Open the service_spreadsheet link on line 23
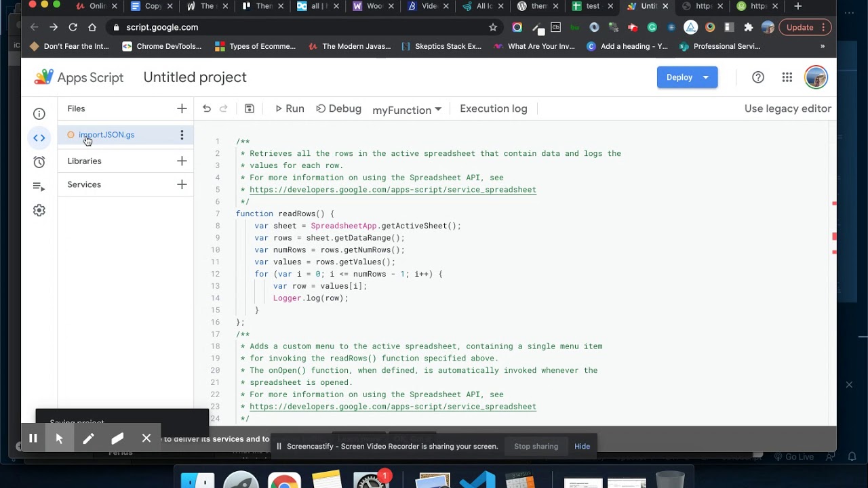This screenshot has height=488, width=868. (x=393, y=407)
